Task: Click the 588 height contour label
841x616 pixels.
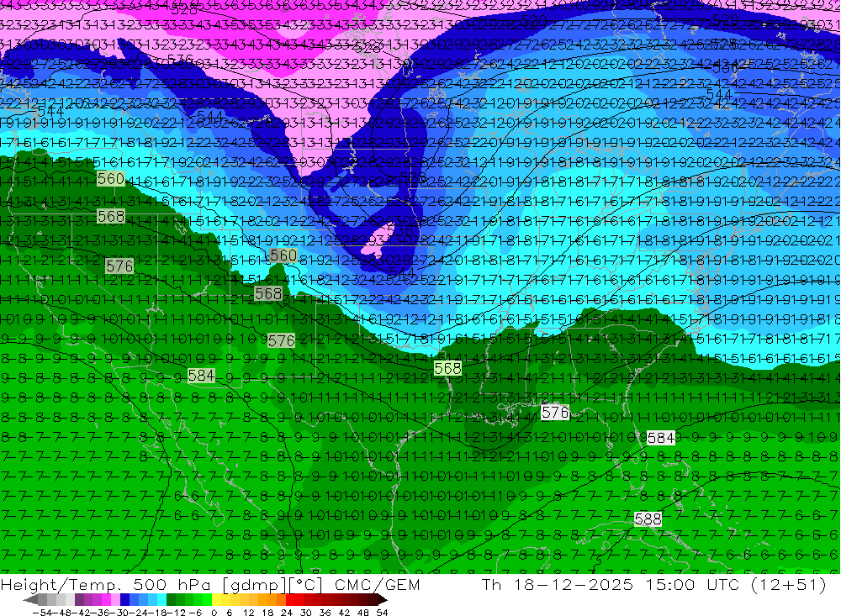Action: [648, 519]
